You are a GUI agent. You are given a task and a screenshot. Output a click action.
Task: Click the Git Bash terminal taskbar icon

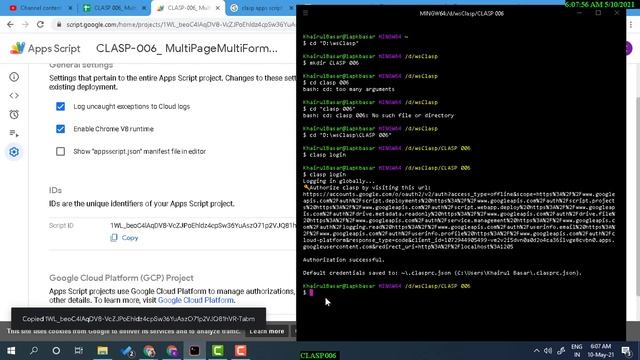[x=195, y=351]
